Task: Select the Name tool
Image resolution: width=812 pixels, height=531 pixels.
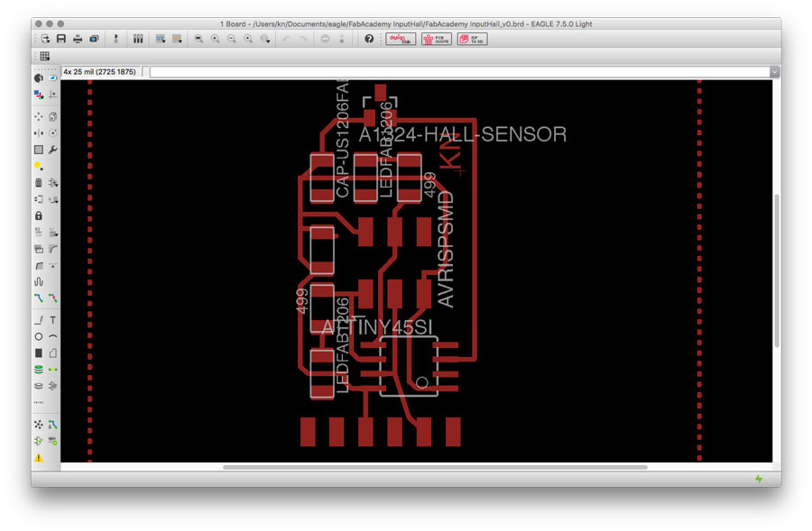Action: point(38,233)
